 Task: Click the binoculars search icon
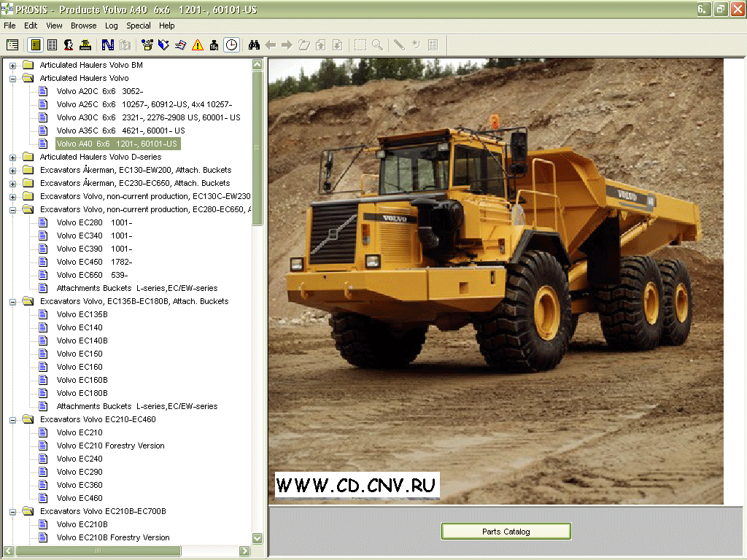254,44
